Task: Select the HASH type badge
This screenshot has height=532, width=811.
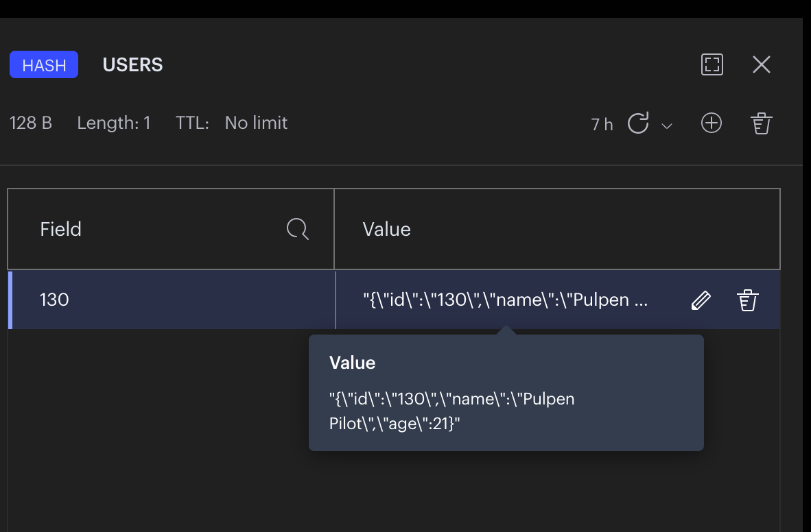Action: 43,64
